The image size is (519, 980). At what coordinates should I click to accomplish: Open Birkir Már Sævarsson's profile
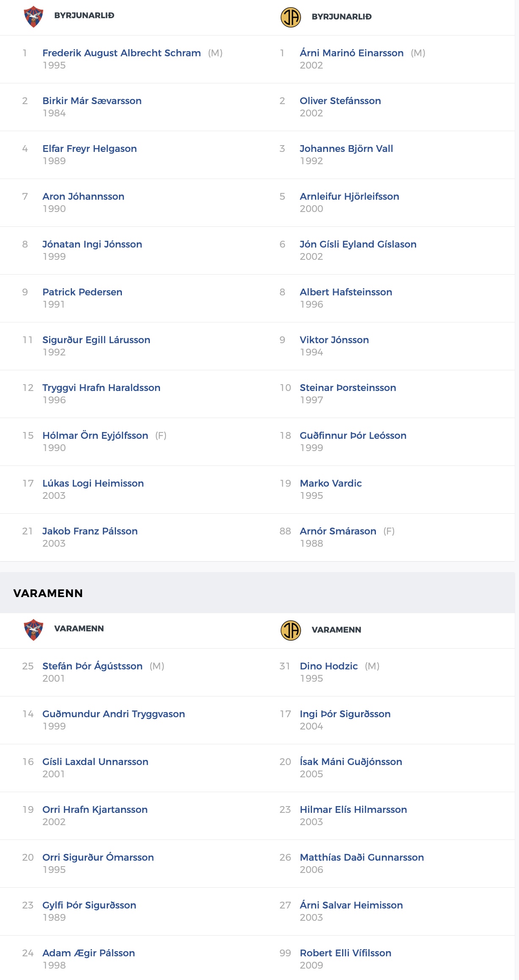(92, 101)
